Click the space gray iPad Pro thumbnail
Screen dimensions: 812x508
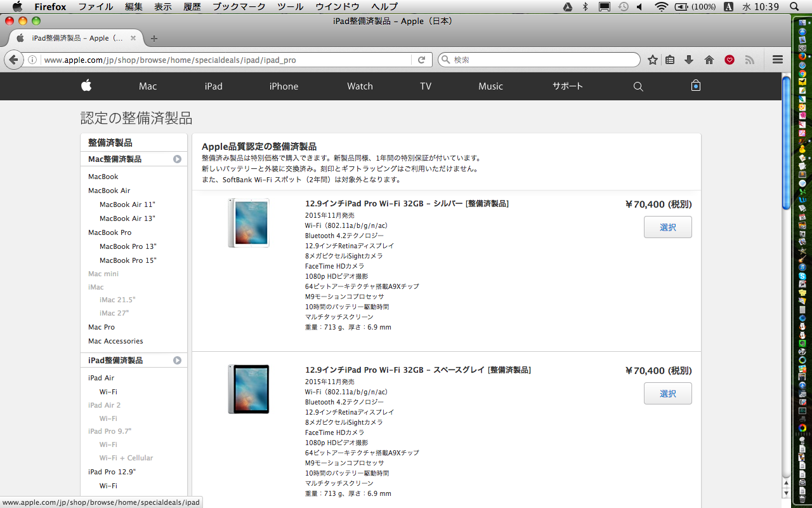click(x=249, y=389)
